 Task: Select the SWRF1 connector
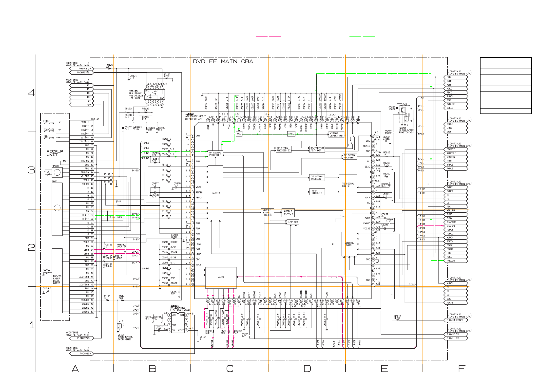[x=456, y=187]
